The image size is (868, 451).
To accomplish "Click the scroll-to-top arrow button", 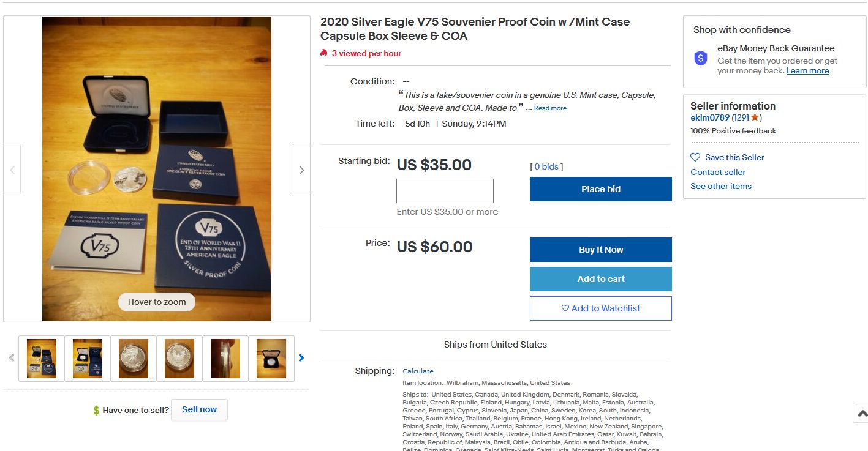I will click(861, 414).
